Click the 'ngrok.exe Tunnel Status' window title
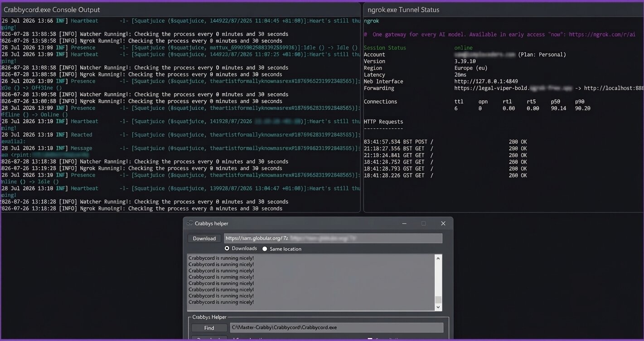Image resolution: width=644 pixels, height=341 pixels. click(403, 10)
